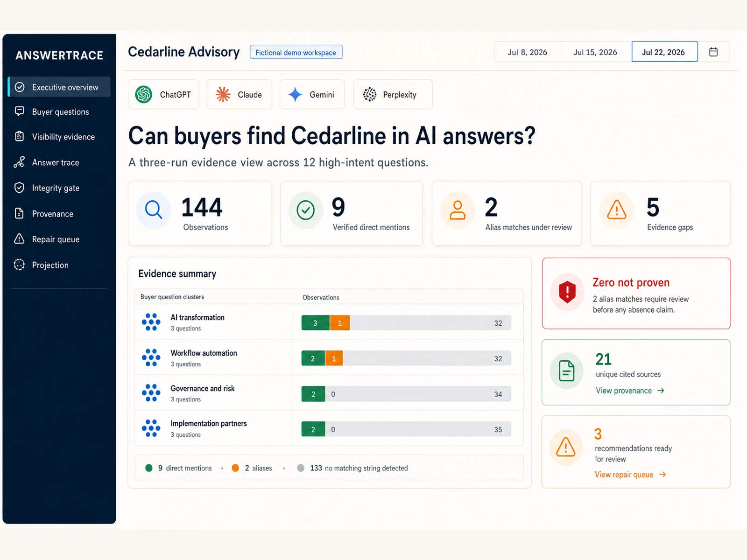Click the Observations magnifier icon
This screenshot has height=560, width=747.
154,210
